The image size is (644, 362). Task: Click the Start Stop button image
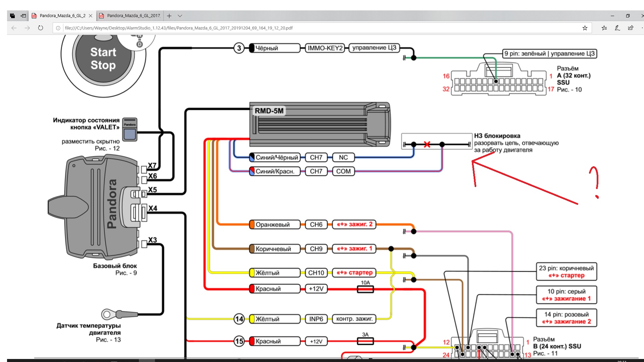click(x=103, y=59)
